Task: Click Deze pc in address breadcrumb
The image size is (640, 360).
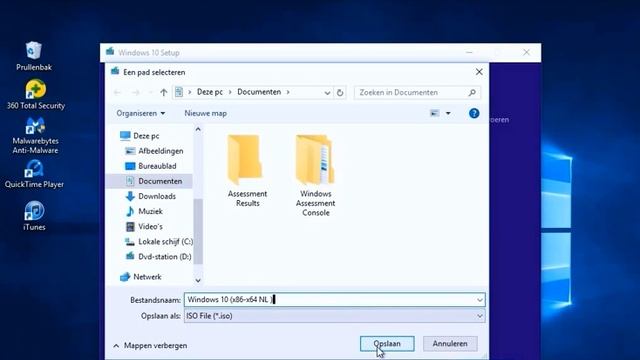Action: tap(210, 92)
